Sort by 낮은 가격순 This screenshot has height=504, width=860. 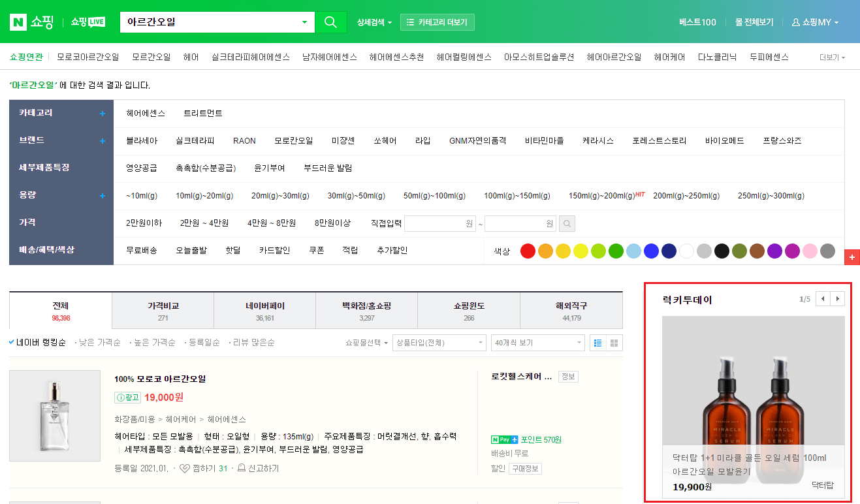click(x=99, y=342)
